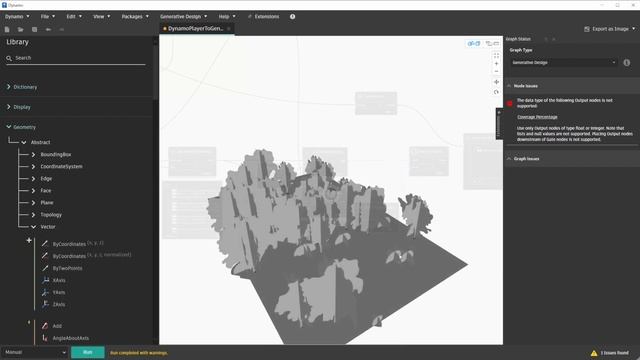The height and width of the screenshot is (360, 640).
Task: Expand the Dictionary library category
Action: [8, 87]
